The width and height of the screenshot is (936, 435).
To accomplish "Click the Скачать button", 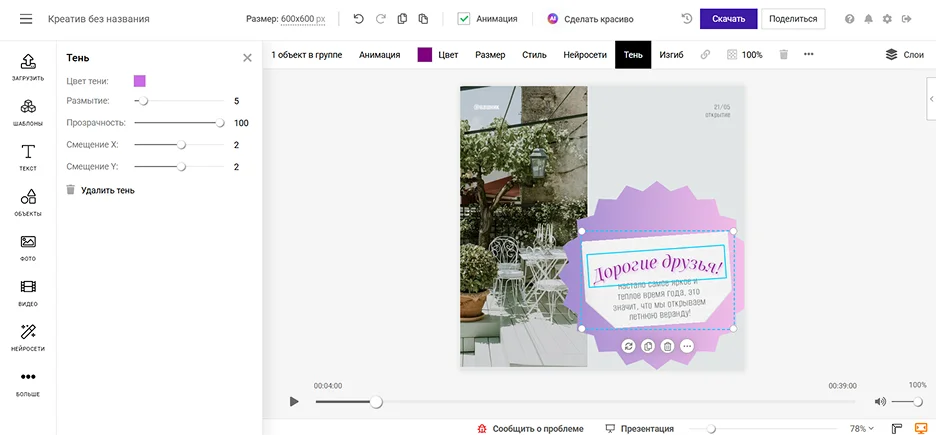I will 728,19.
